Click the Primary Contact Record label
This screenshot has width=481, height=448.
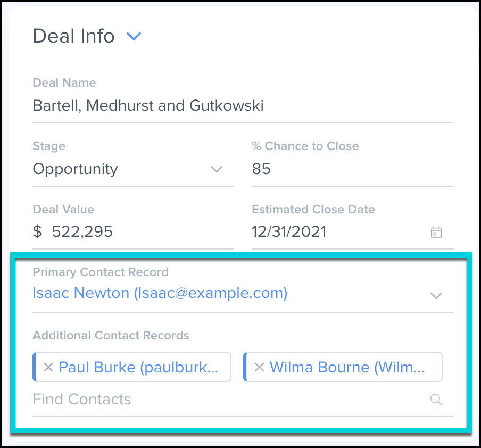[100, 272]
